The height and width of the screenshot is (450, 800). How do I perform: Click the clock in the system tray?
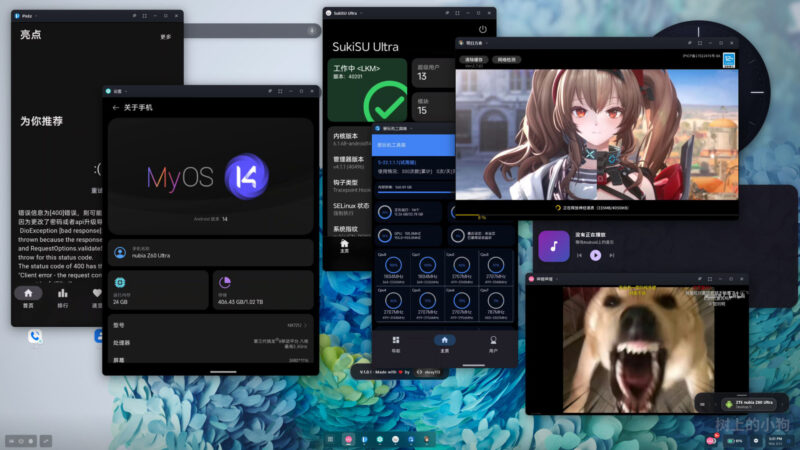pos(775,441)
